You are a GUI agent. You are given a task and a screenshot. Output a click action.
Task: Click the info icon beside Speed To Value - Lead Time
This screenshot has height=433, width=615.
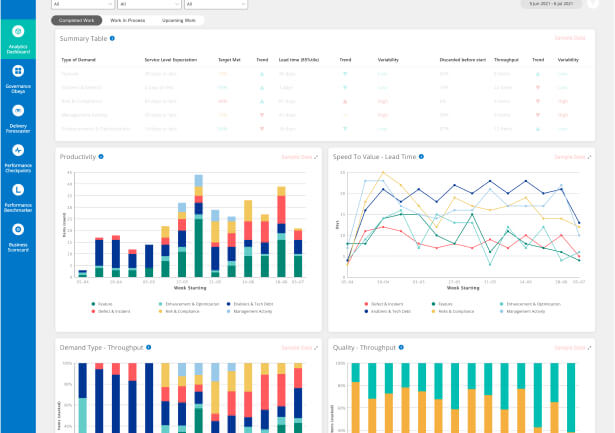(421, 156)
